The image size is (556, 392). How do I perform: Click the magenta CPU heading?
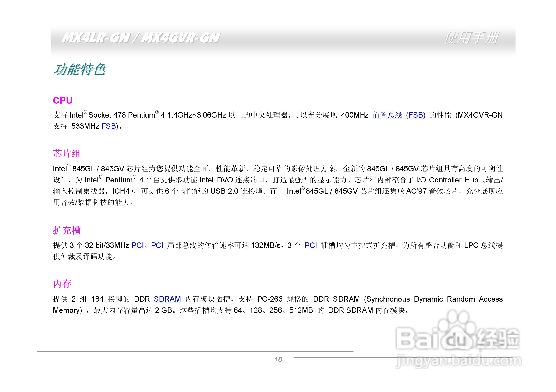pyautogui.click(x=63, y=100)
